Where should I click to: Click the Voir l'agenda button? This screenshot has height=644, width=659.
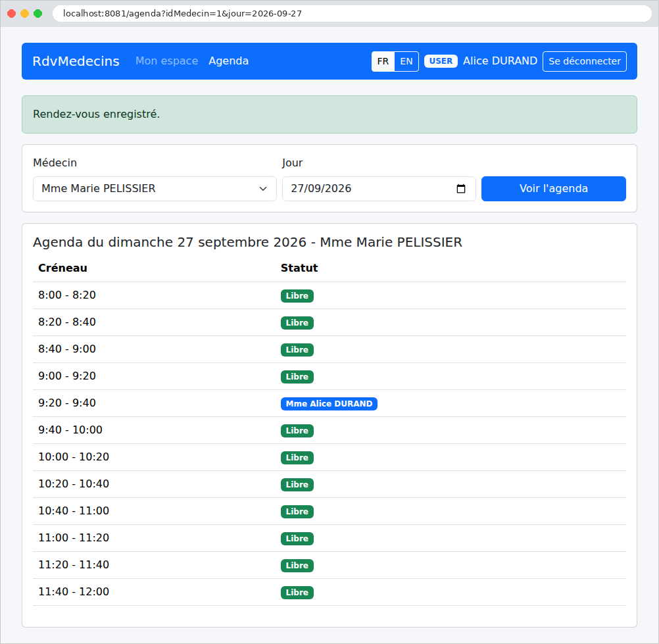pos(554,189)
